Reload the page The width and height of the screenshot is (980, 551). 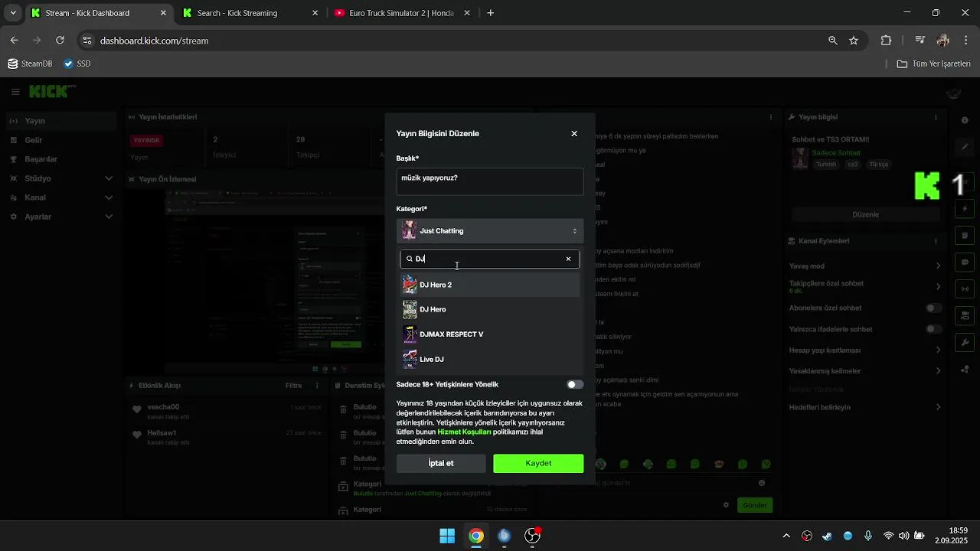coord(60,41)
